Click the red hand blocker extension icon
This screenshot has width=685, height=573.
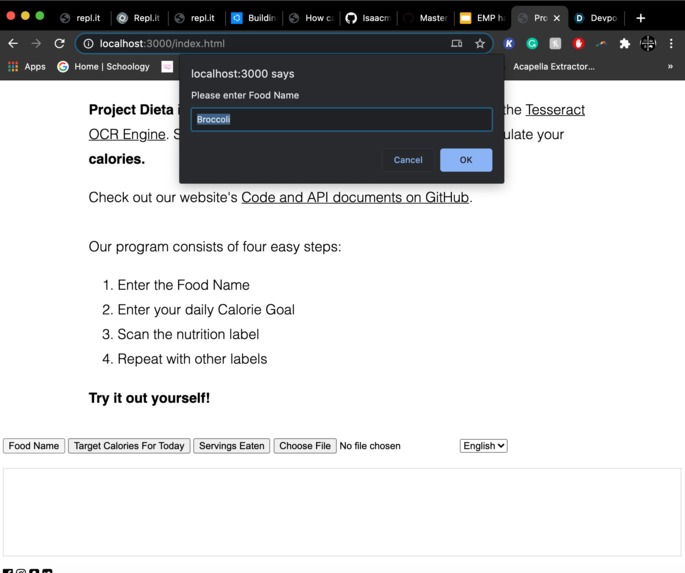[x=578, y=44]
